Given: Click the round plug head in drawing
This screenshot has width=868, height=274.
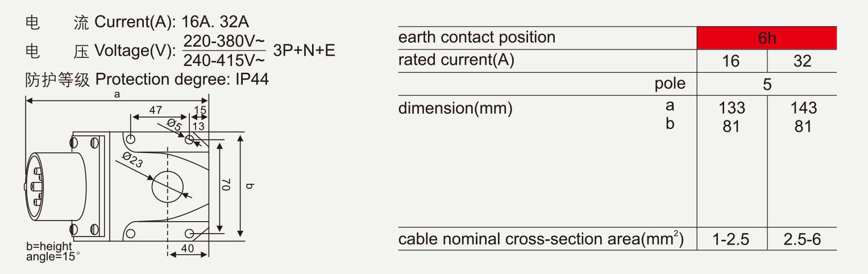Looking at the screenshot, I should click(x=55, y=185).
